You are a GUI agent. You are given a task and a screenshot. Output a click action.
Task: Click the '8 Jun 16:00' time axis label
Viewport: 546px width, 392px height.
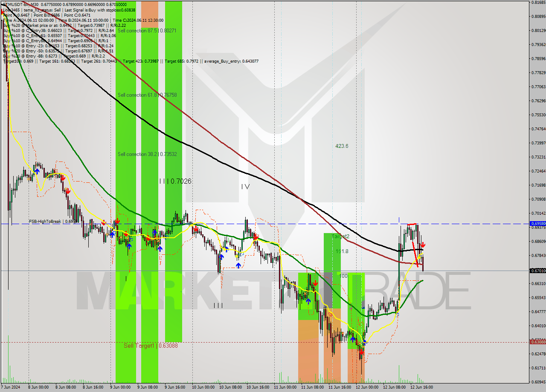click(93, 387)
